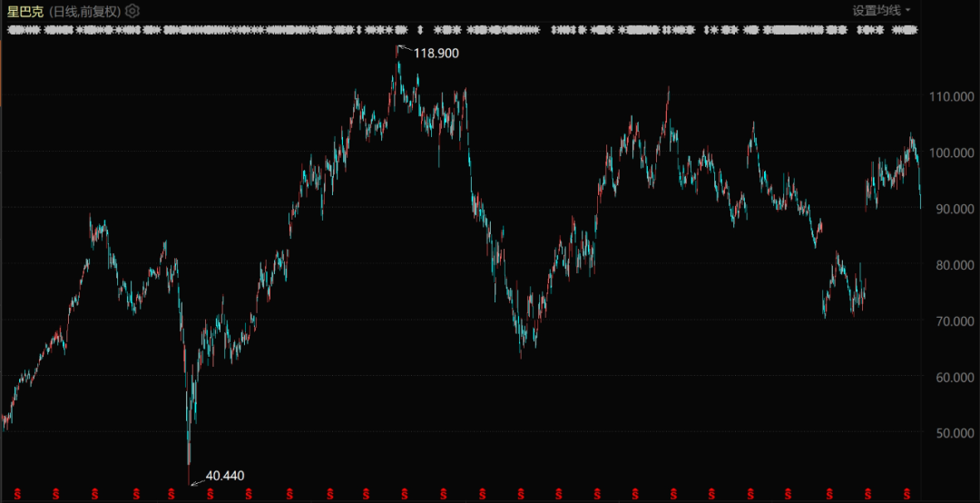Click the 118.900 high price annotation
Image resolution: width=980 pixels, height=503 pixels.
(436, 54)
